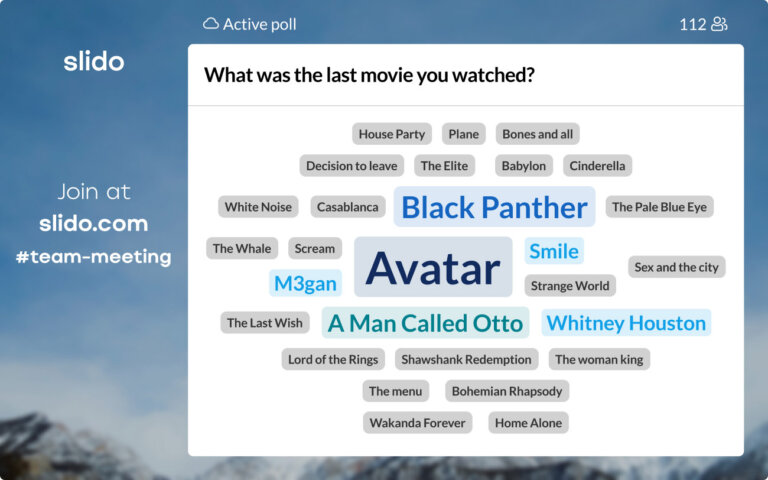Screen dimensions: 768x480
Task: Click the Active poll label
Action: [x=259, y=24]
